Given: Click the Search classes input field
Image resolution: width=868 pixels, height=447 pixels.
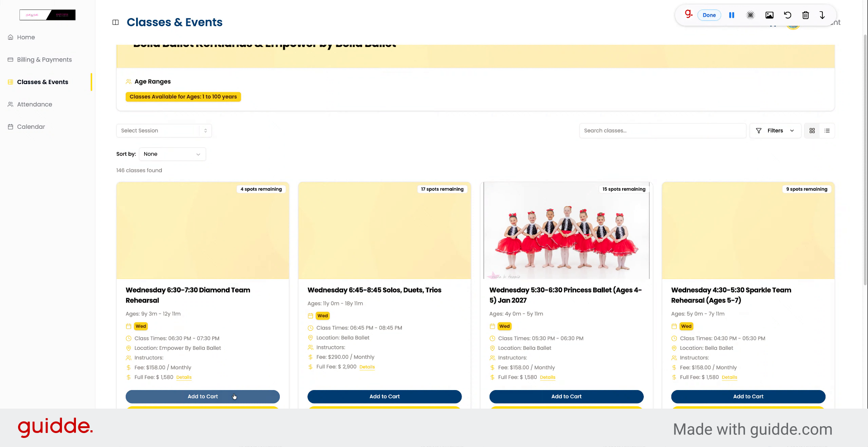Looking at the screenshot, I should [662, 131].
